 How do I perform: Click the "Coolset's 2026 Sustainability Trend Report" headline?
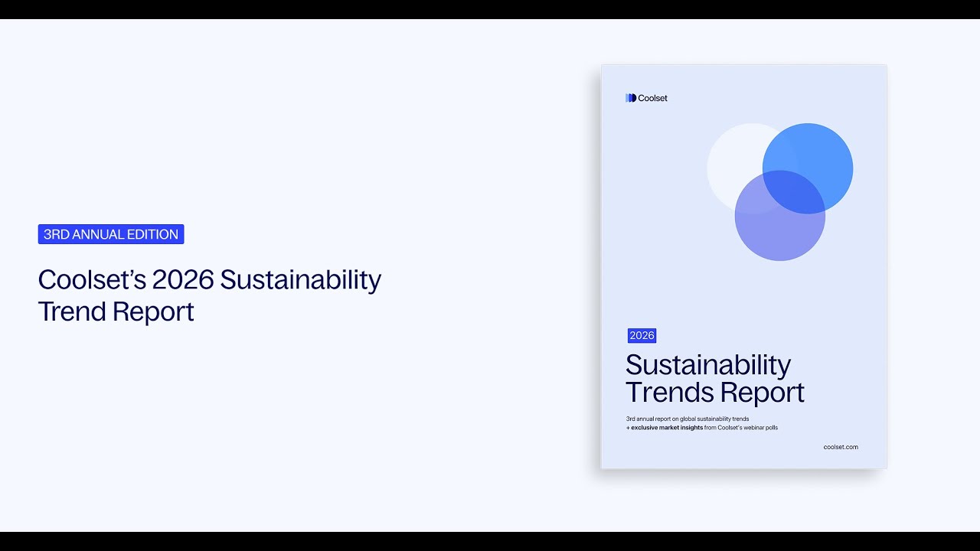tap(210, 295)
